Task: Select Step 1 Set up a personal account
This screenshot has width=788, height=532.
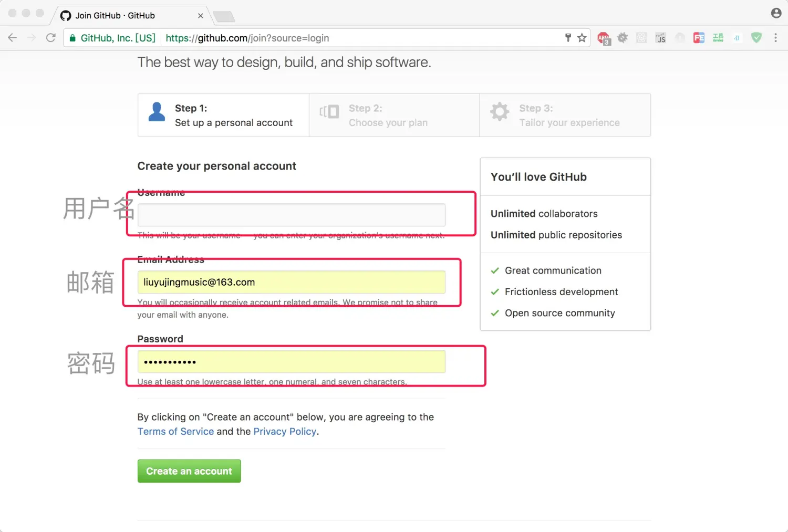Action: point(223,115)
